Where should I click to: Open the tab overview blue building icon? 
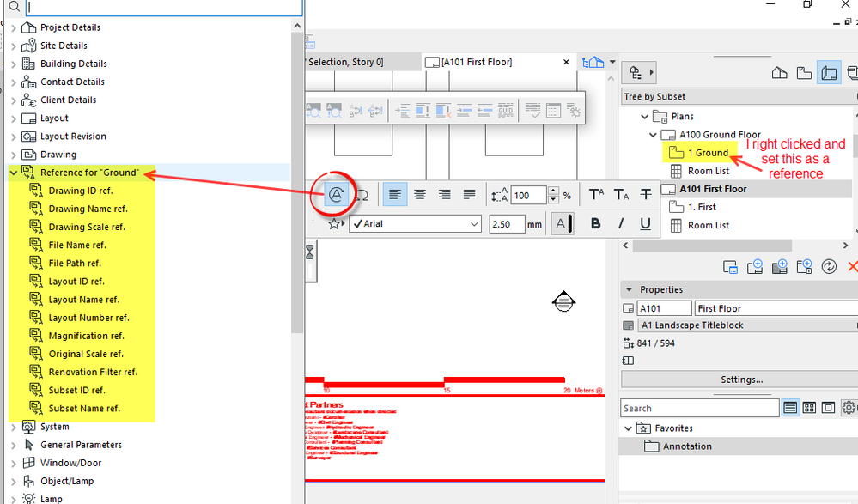[x=593, y=63]
